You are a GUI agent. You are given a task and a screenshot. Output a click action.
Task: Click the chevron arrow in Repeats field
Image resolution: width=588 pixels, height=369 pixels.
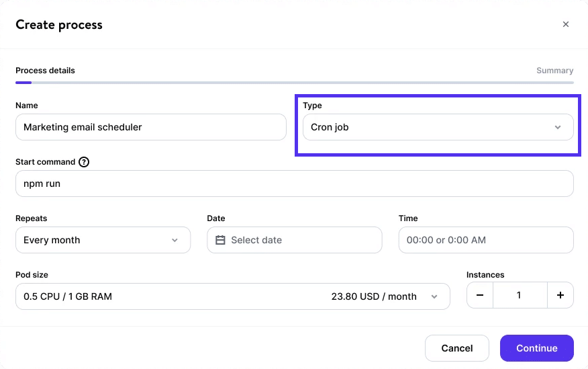(175, 240)
